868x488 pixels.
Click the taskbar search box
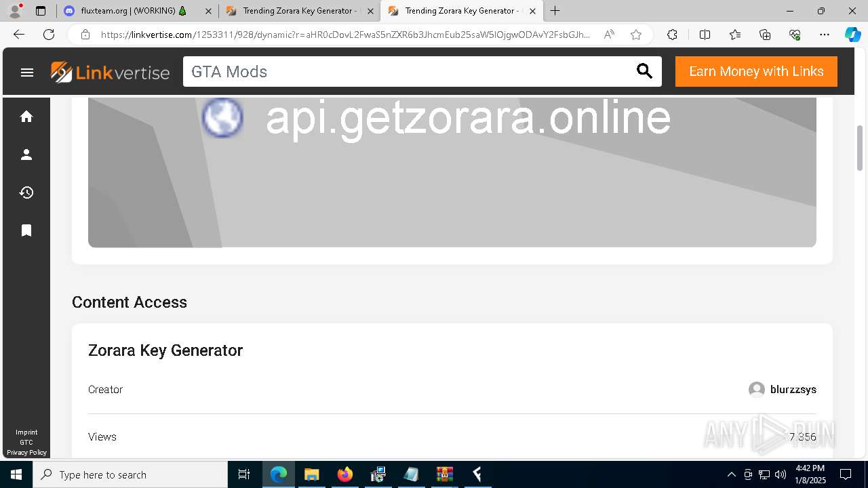click(130, 474)
